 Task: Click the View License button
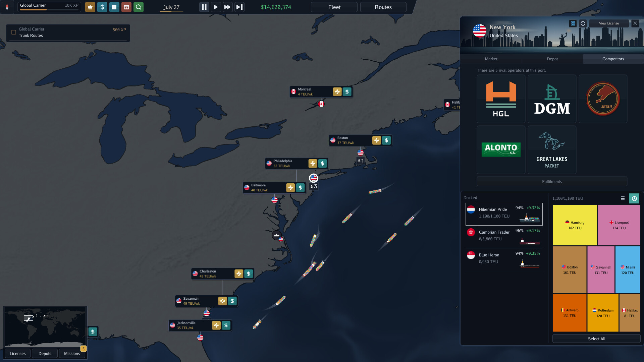(x=609, y=23)
